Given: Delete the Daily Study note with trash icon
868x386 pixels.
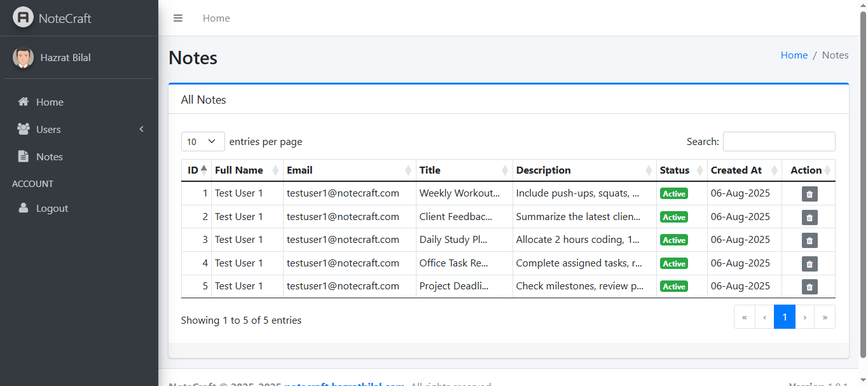Looking at the screenshot, I should pyautogui.click(x=809, y=240).
